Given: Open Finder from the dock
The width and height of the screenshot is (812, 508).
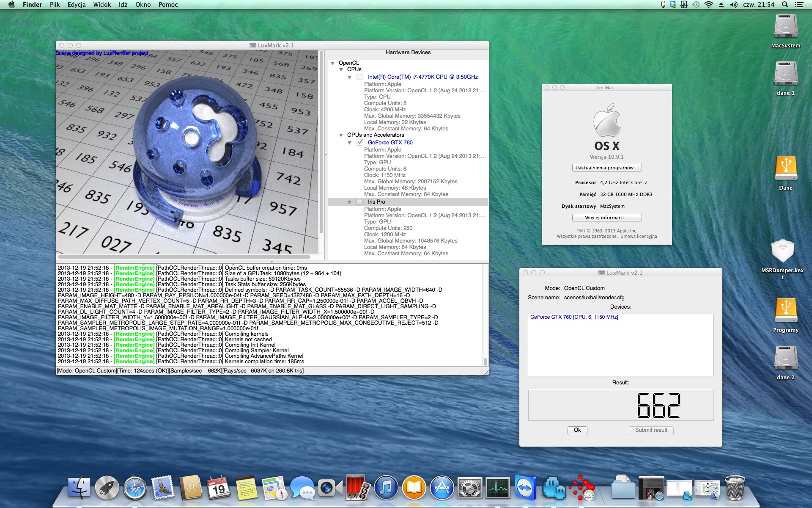Looking at the screenshot, I should (x=79, y=488).
